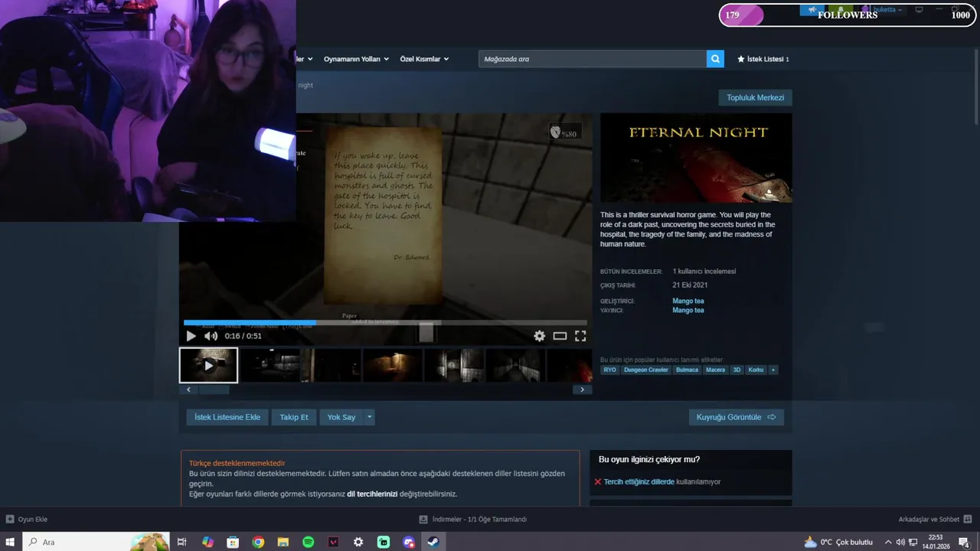Select the trailer thumbnail with play icon
The image size is (980, 551).
click(208, 365)
